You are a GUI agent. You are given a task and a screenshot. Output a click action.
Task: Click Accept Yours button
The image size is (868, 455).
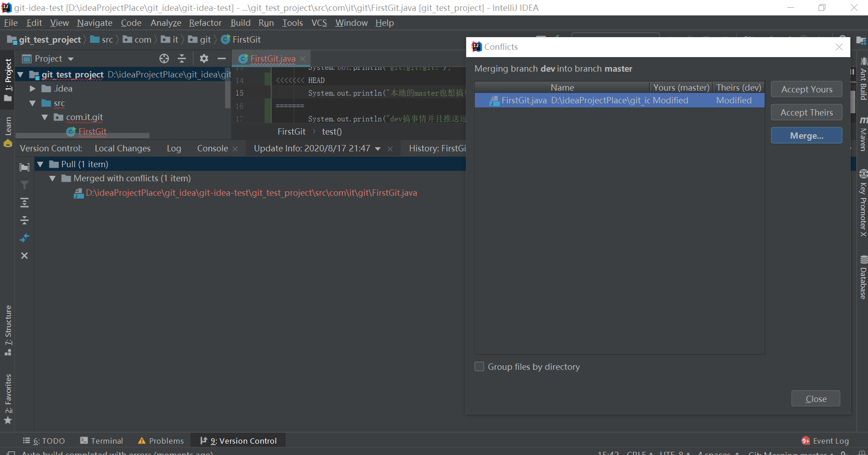(x=806, y=89)
